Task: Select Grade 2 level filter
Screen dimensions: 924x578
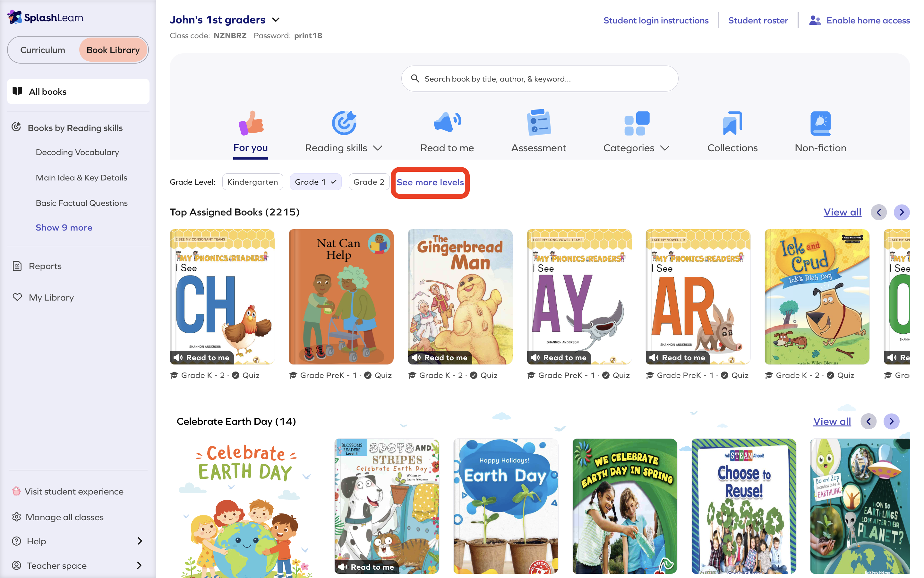Action: (368, 182)
